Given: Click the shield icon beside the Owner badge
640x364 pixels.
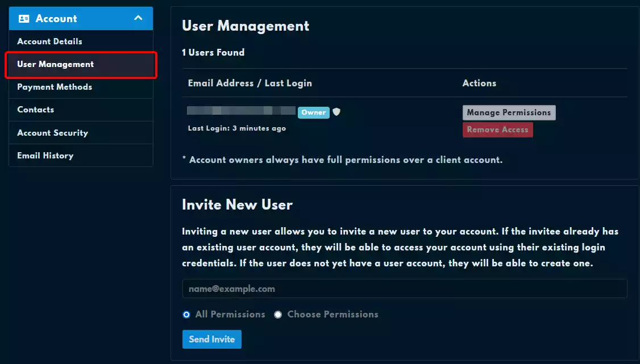Looking at the screenshot, I should pos(336,112).
